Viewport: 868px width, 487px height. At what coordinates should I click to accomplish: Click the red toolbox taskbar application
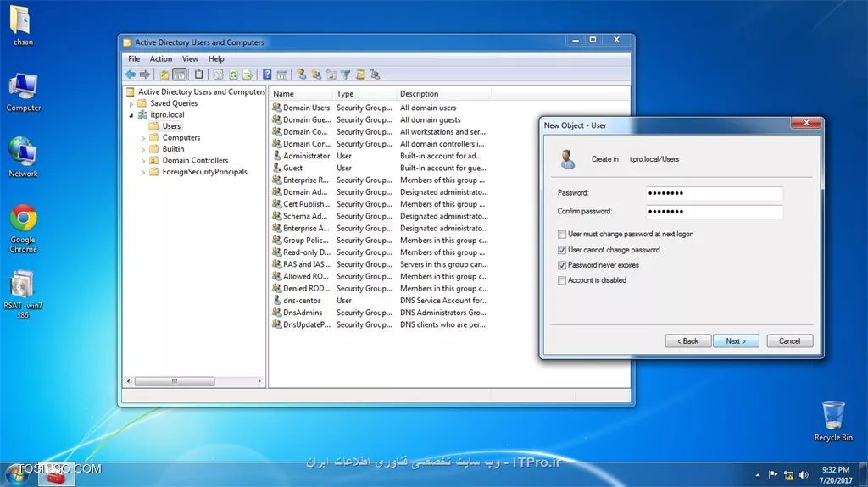[x=56, y=475]
